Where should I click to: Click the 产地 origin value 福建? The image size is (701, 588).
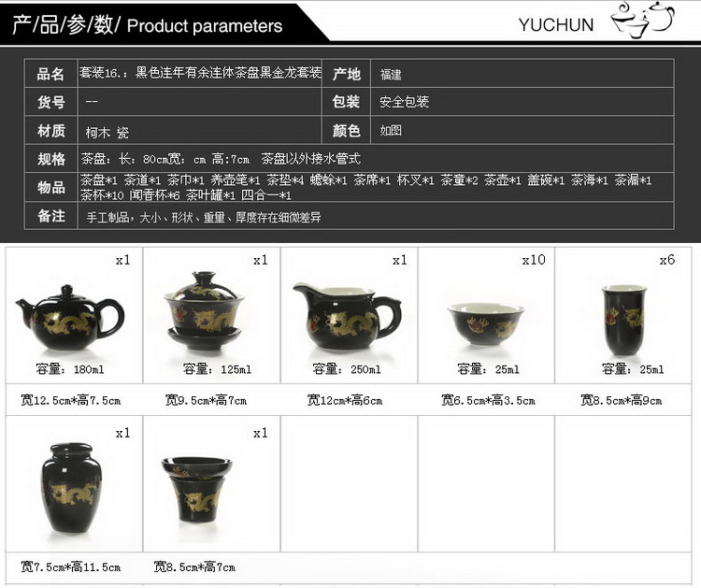[391, 74]
